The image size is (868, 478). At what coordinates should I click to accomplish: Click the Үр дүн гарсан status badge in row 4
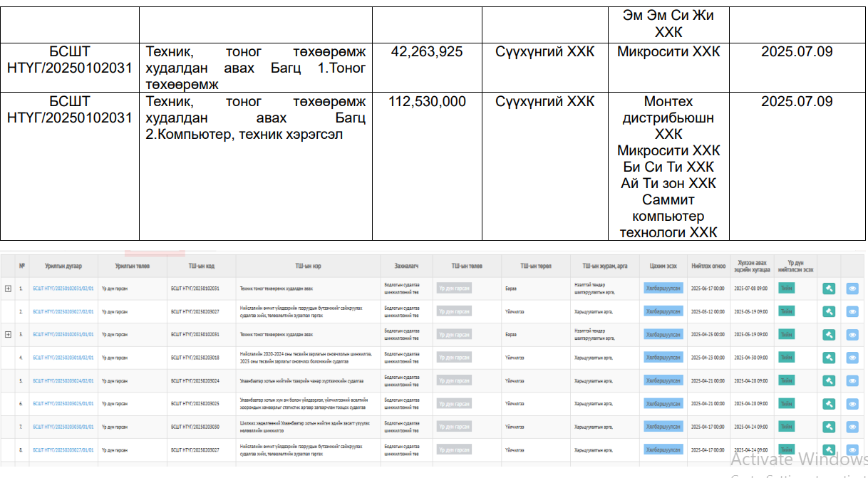point(454,358)
